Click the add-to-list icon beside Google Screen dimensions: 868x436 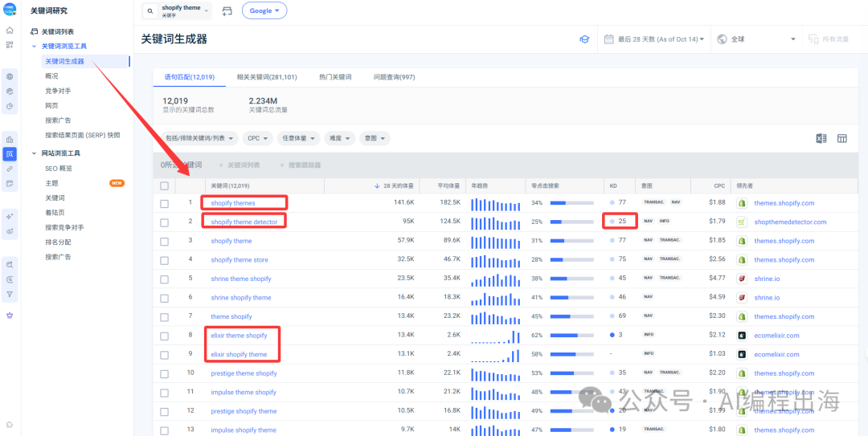pos(227,11)
